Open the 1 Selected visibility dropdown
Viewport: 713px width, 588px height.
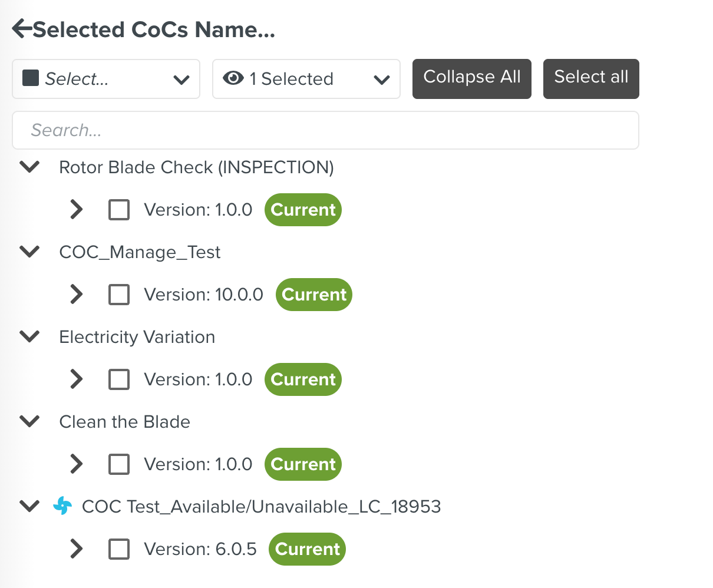pos(306,79)
